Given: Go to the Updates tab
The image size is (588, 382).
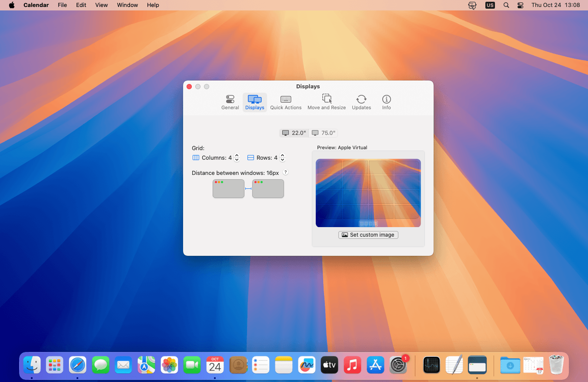Looking at the screenshot, I should pyautogui.click(x=361, y=103).
